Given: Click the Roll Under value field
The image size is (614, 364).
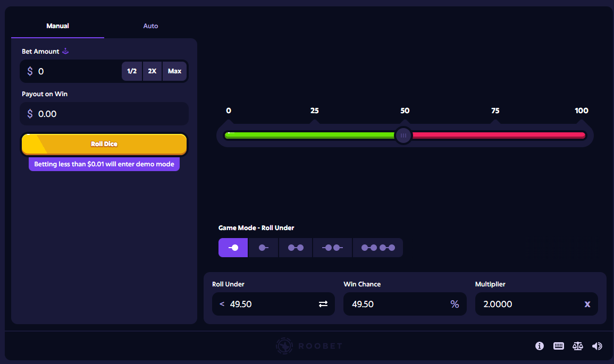Looking at the screenshot, I should [x=273, y=304].
